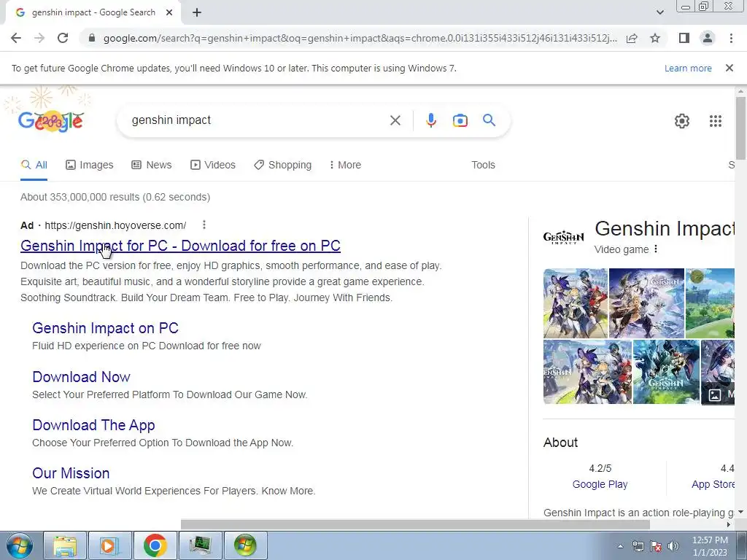Open knowledge panel three-dot menu beside Video game
The width and height of the screenshot is (747, 560).
656,249
